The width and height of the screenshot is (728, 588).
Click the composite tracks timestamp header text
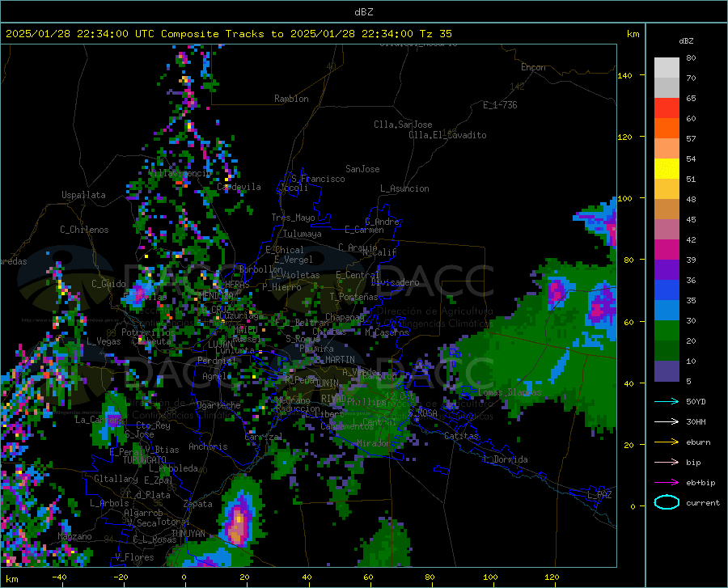[228, 34]
